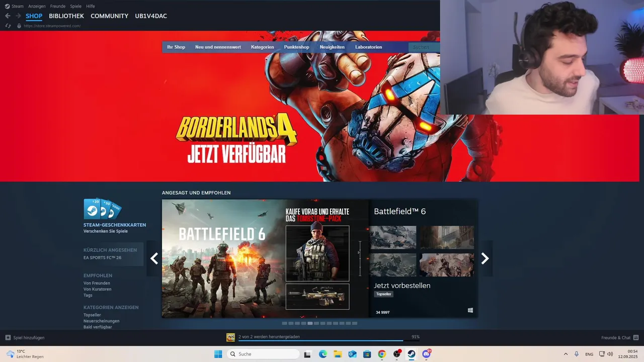Open Steam-Geschenkkarten link
Screen dimensions: 644x362
pos(115,225)
